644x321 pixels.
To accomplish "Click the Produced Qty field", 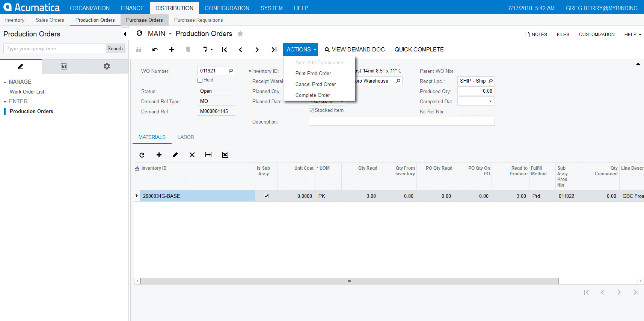I will [476, 91].
